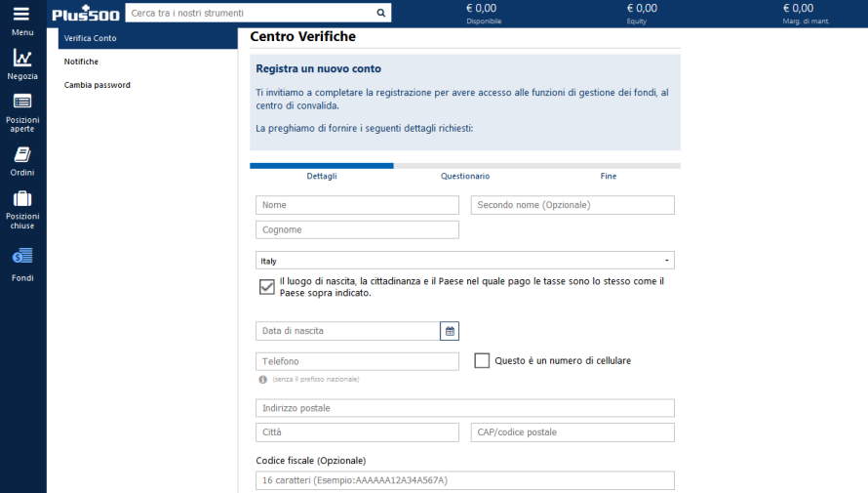Click the Questionario step label

click(x=465, y=177)
